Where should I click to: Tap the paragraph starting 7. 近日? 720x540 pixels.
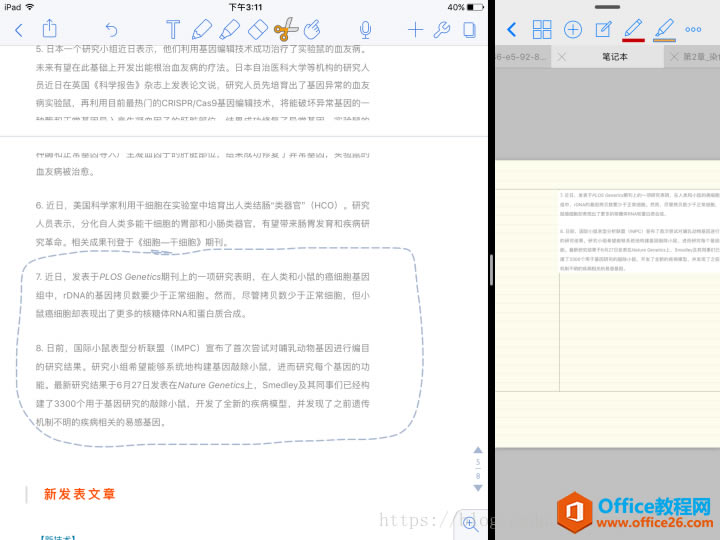(x=202, y=295)
